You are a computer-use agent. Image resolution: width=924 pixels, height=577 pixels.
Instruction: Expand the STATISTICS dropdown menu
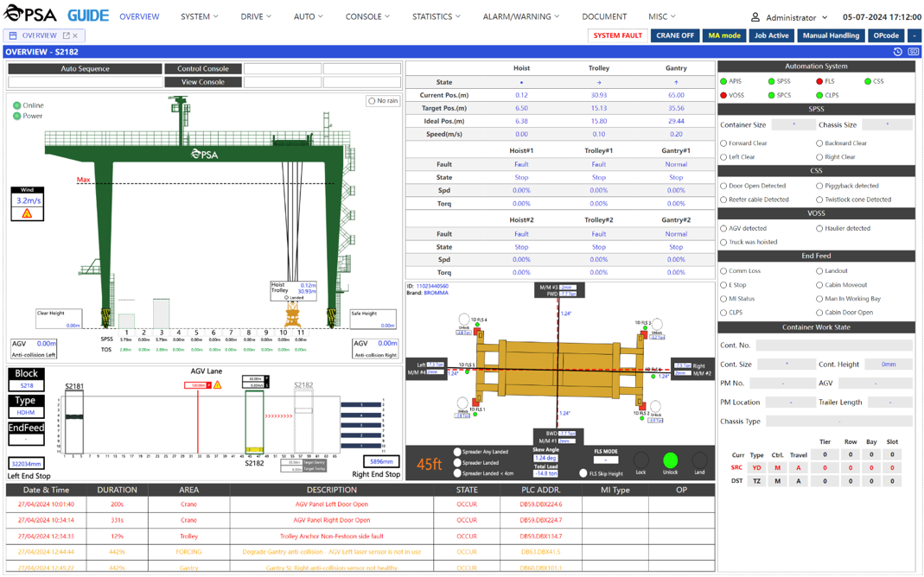click(x=436, y=16)
